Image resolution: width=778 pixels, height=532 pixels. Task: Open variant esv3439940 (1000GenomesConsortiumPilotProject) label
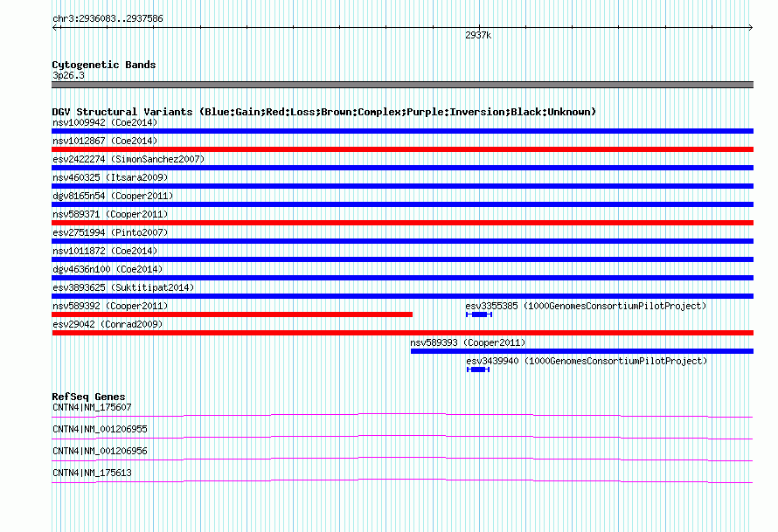tap(587, 361)
